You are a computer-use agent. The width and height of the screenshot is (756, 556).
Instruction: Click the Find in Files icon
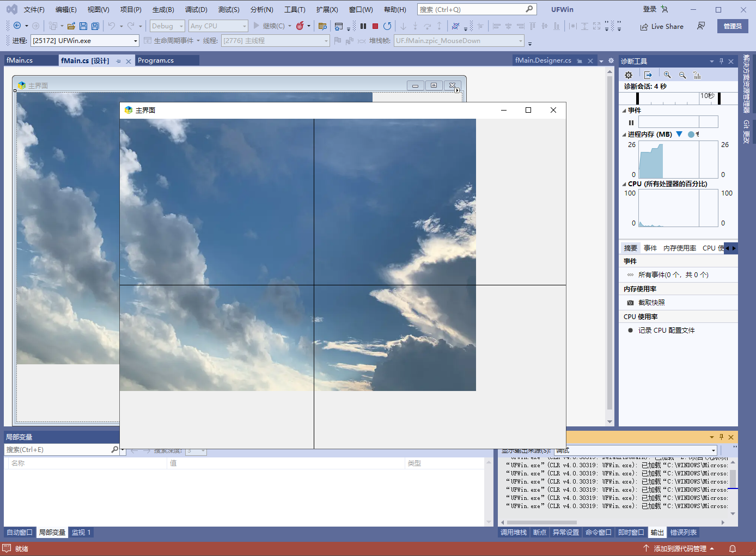322,26
